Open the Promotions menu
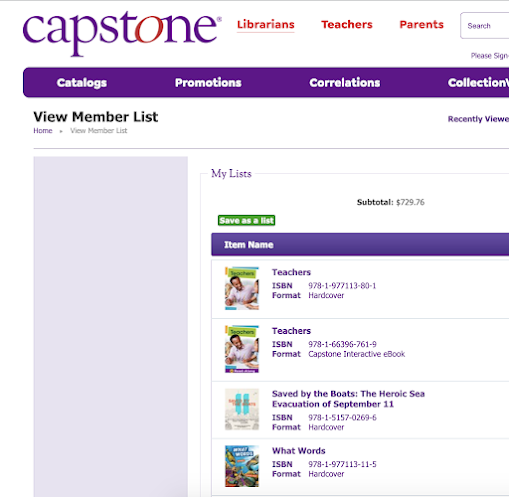 coord(208,83)
